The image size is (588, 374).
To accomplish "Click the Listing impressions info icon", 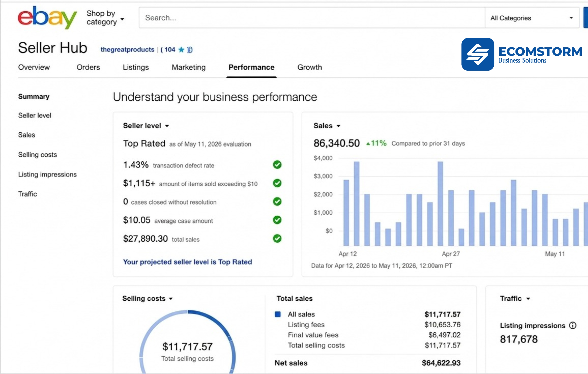I will (x=573, y=325).
